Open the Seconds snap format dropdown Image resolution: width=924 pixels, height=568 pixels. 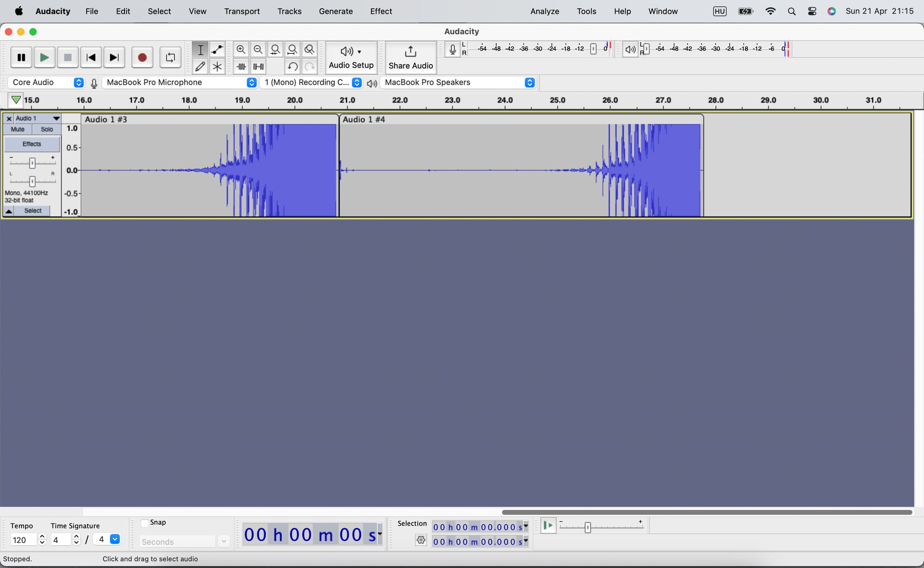223,542
